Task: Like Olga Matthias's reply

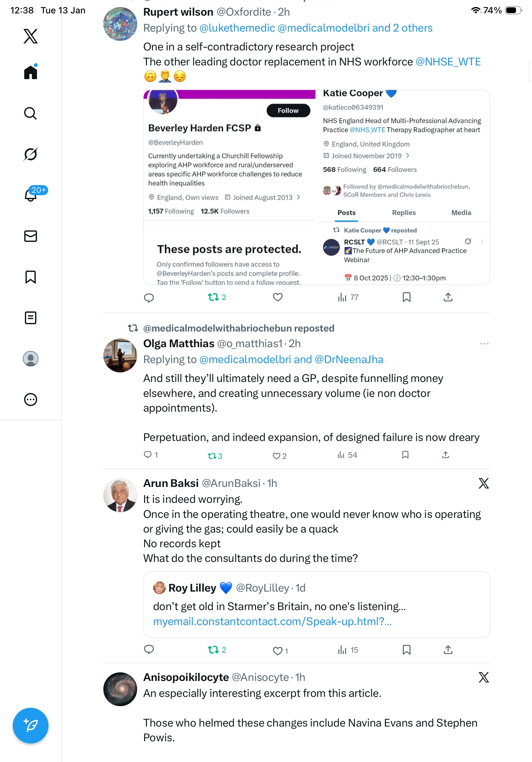Action: [x=276, y=456]
